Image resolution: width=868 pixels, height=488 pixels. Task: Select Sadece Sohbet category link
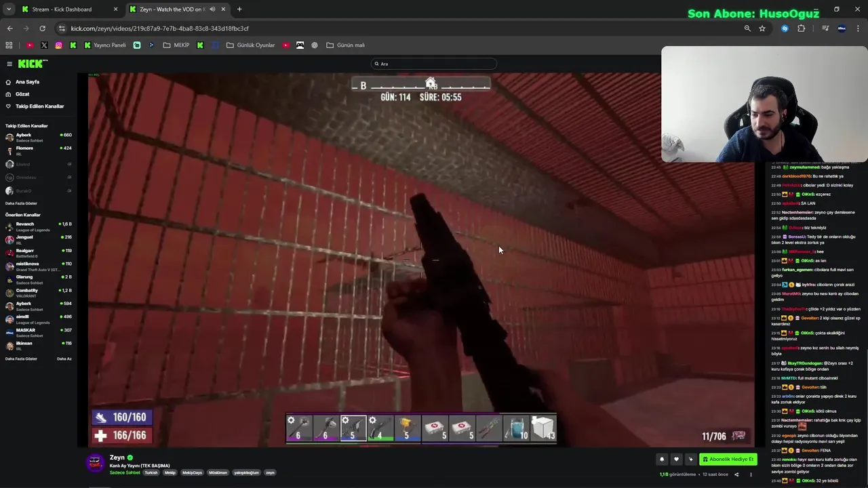coord(125,472)
